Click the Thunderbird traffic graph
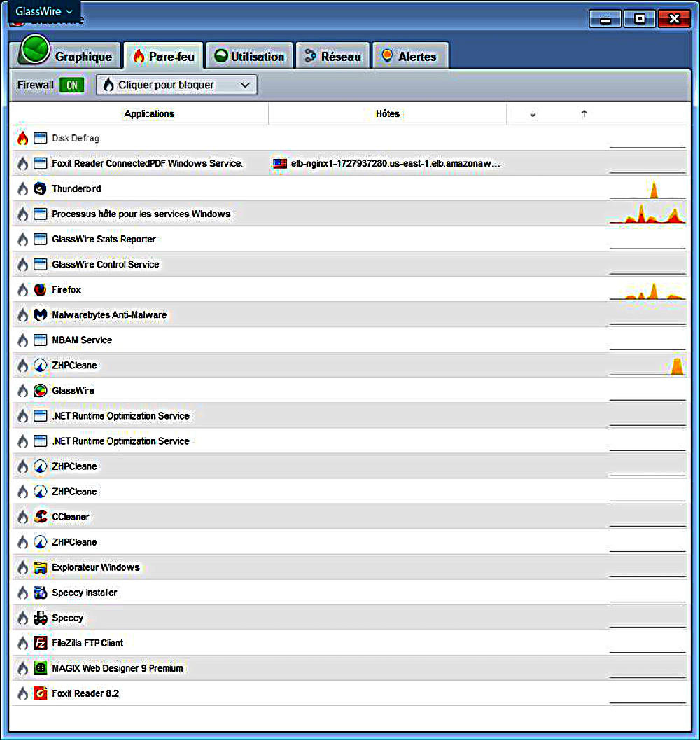 [x=647, y=189]
